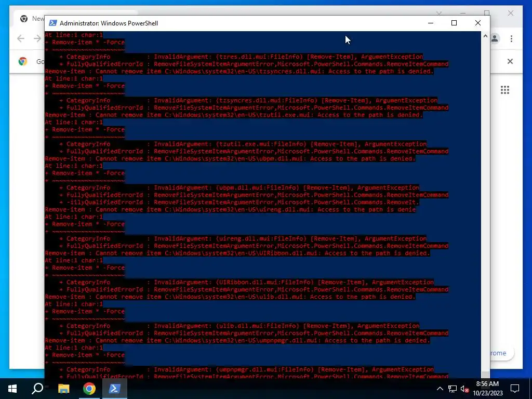Viewport: 532px width, 399px height.
Task: Click the Chrome logo in info bar
Action: tap(23, 61)
